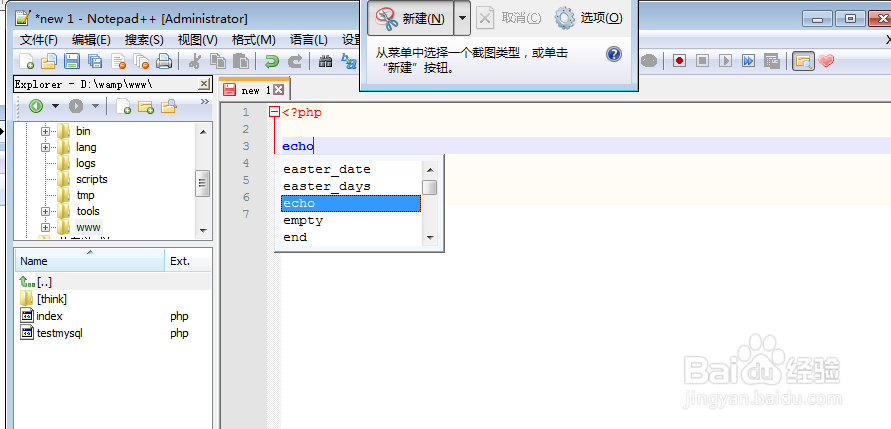Click the Explorer forward gray arrow
Screen dimensions: 891x429
[x=76, y=106]
